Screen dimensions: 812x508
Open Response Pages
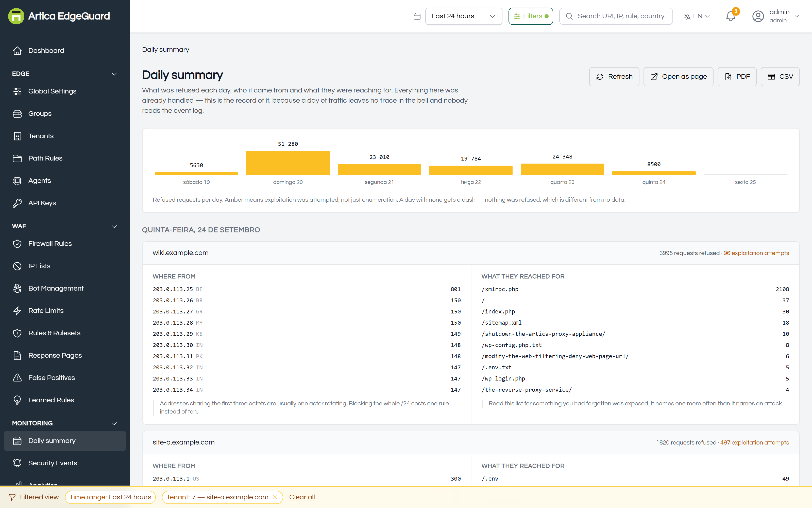(65, 355)
